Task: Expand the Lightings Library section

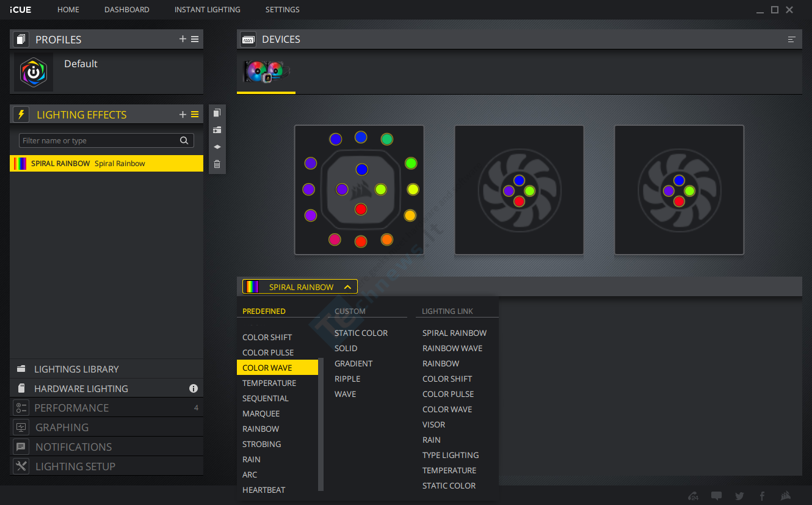Action: click(x=106, y=369)
